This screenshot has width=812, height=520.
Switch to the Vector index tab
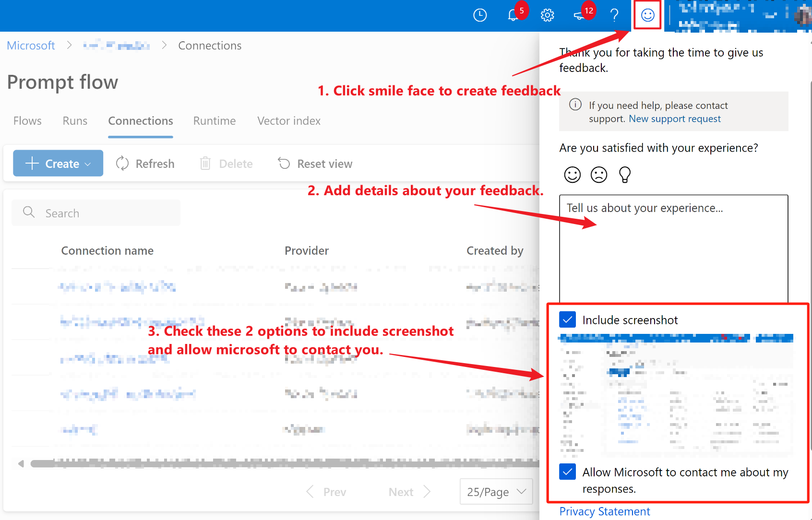[289, 121]
